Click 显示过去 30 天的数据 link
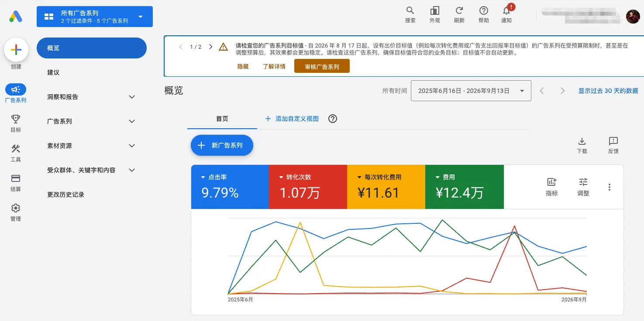 pos(608,91)
